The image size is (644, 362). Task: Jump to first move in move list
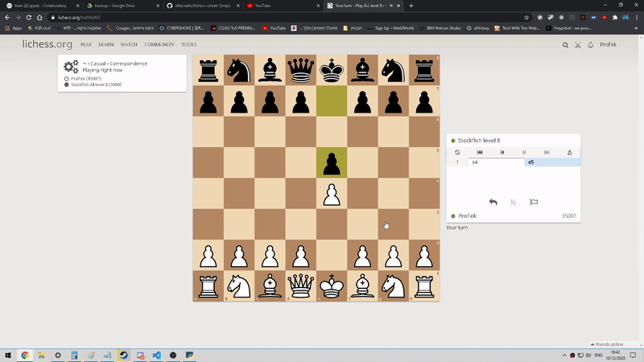coord(480,152)
